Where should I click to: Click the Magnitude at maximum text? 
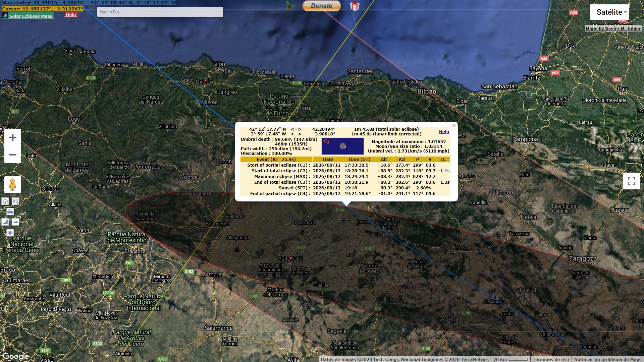pos(409,141)
